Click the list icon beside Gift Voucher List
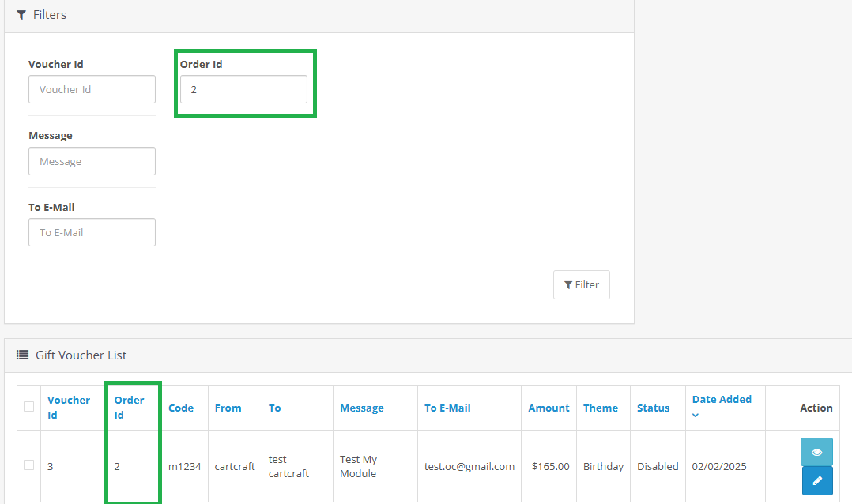Viewport: 852px width, 504px height. (23, 355)
